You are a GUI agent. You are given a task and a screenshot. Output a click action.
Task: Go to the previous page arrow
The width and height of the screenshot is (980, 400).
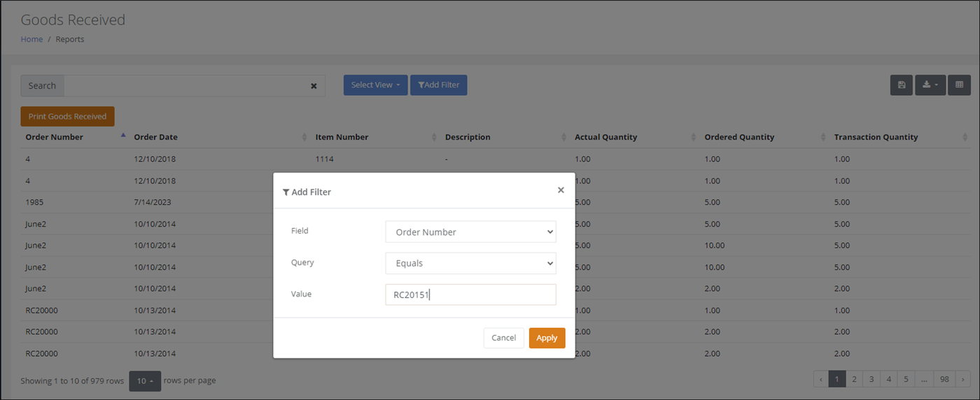tap(820, 379)
